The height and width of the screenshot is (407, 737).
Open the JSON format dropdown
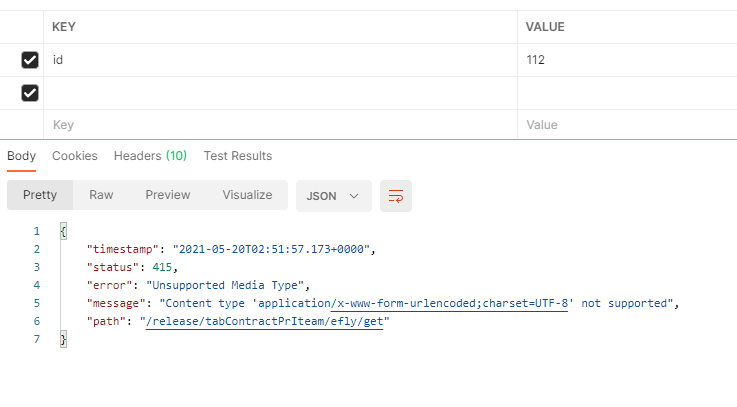coord(334,196)
